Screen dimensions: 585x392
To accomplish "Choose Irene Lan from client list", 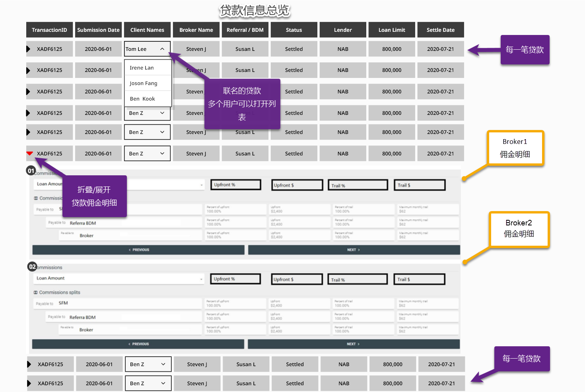I will click(148, 68).
